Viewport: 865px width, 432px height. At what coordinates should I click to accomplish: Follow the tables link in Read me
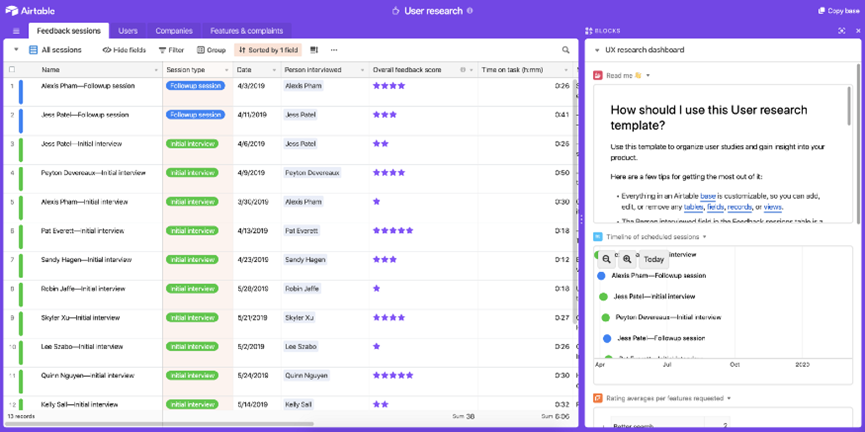[693, 207]
